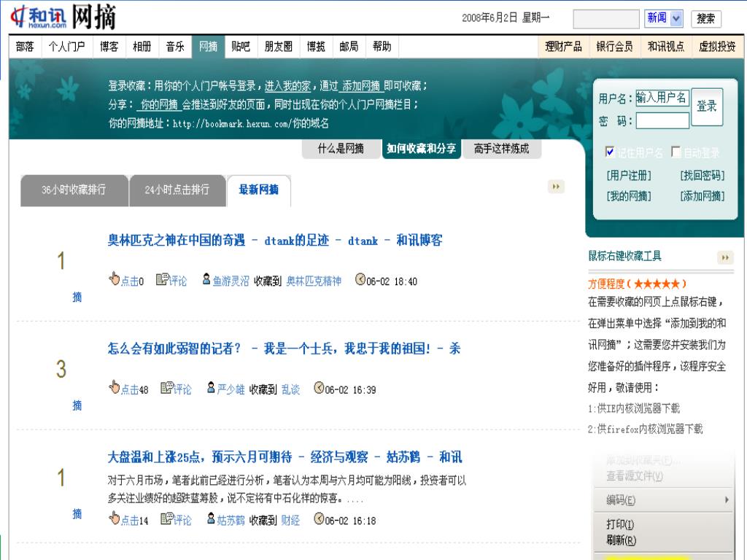Click the 登录 button
Screen dimensions: 747x560
coord(707,106)
